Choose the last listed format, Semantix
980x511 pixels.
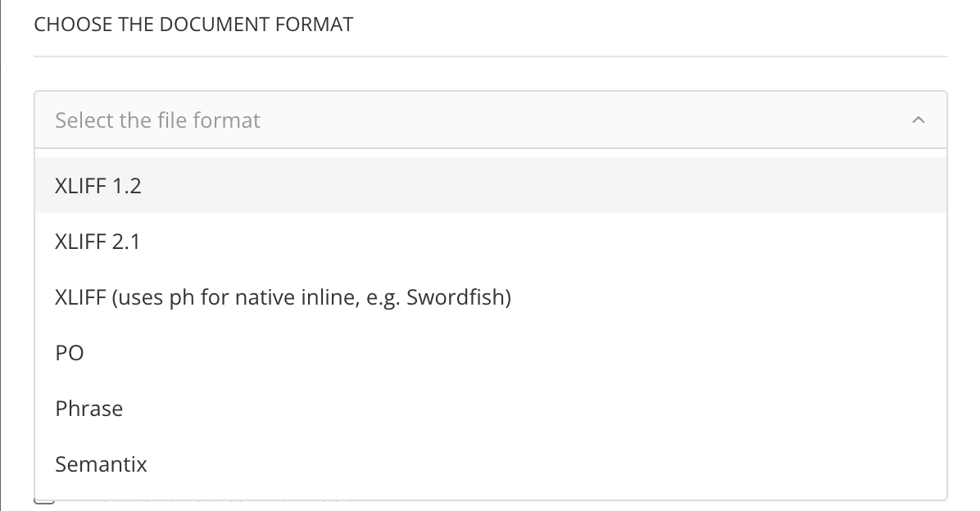(x=101, y=464)
